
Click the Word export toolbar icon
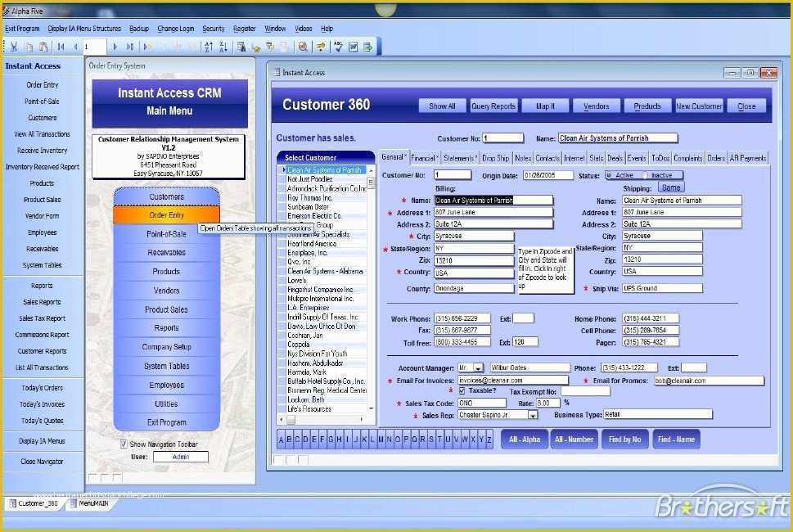[x=353, y=47]
